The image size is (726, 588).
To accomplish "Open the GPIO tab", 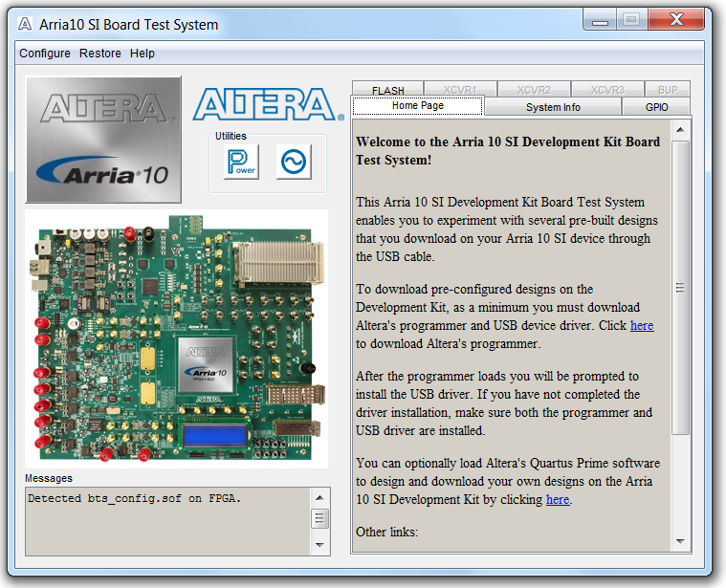I will [656, 107].
